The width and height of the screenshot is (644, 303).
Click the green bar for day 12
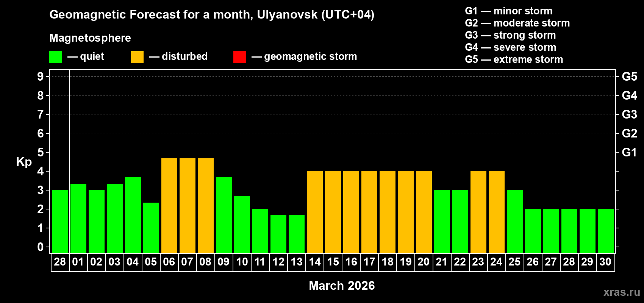tap(278, 234)
